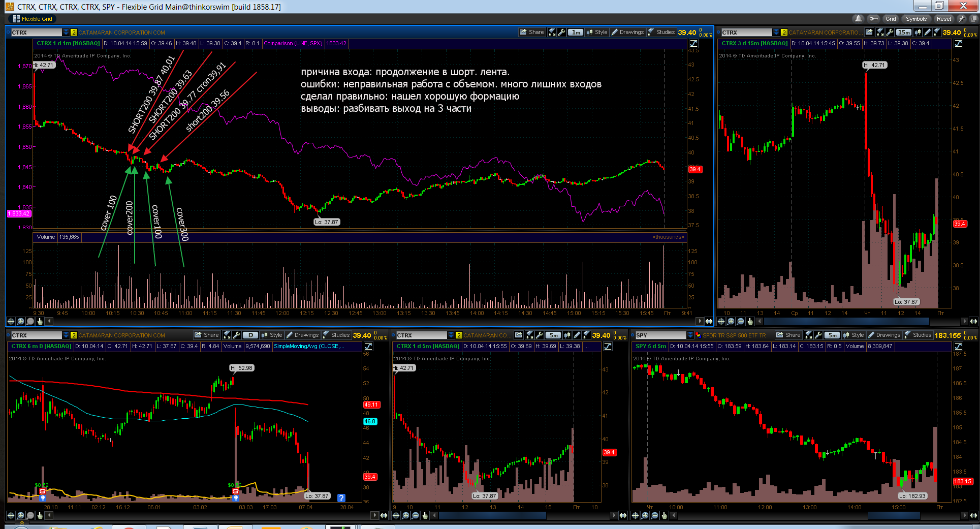The height and width of the screenshot is (529, 980).
Task: Toggle the scale curve icon on the CTRX 5m chart
Action: pyautogui.click(x=608, y=347)
